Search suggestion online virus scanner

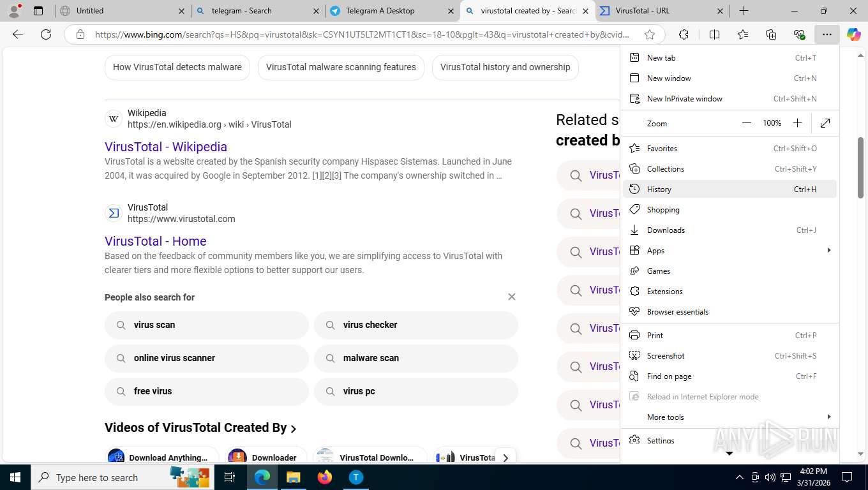pos(207,358)
